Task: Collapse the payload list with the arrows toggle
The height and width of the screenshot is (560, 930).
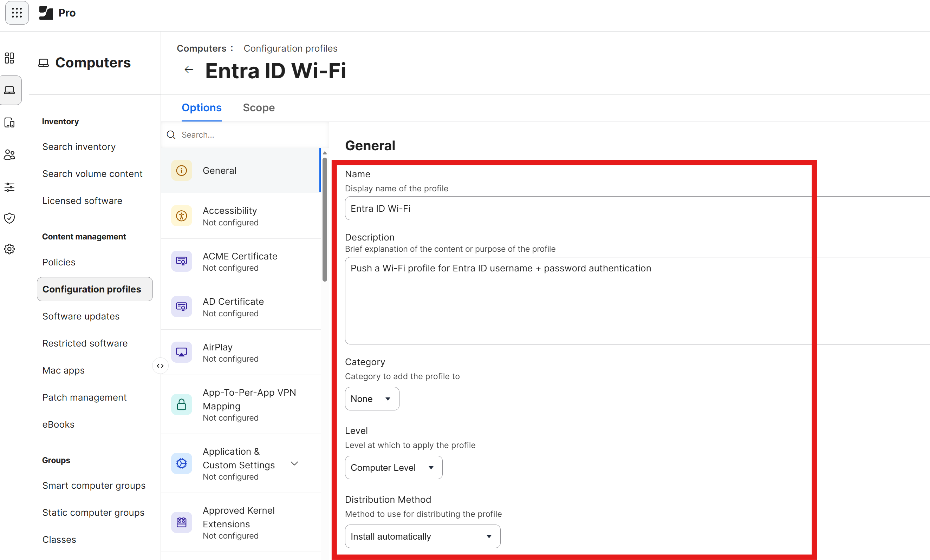Action: (x=160, y=365)
